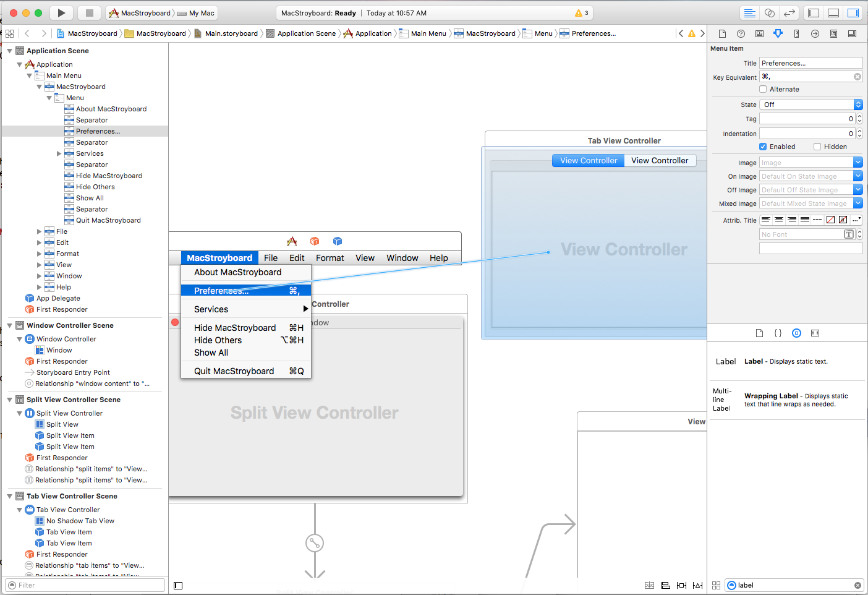
Task: Open the Bindings inspector
Action: [x=833, y=33]
